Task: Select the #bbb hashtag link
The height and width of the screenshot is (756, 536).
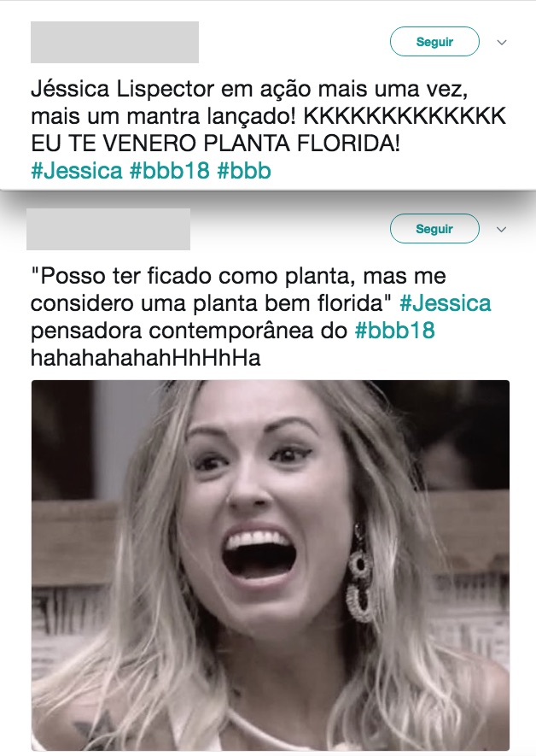Action: pos(244,171)
